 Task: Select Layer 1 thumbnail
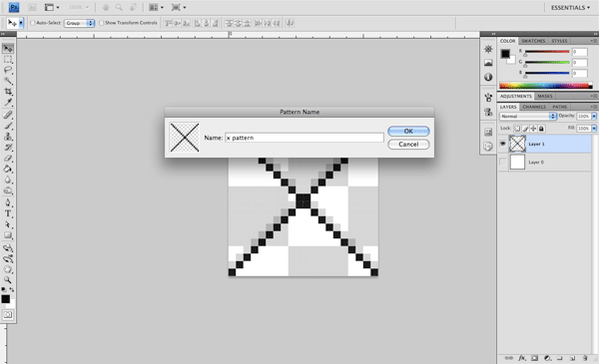tap(517, 144)
